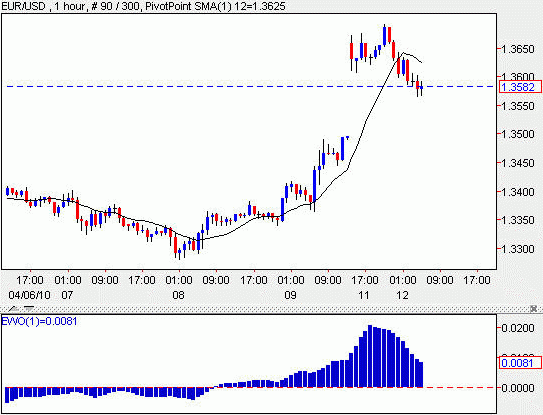Click the date label 09 on time axis
The width and height of the screenshot is (543, 415).
pyautogui.click(x=291, y=295)
